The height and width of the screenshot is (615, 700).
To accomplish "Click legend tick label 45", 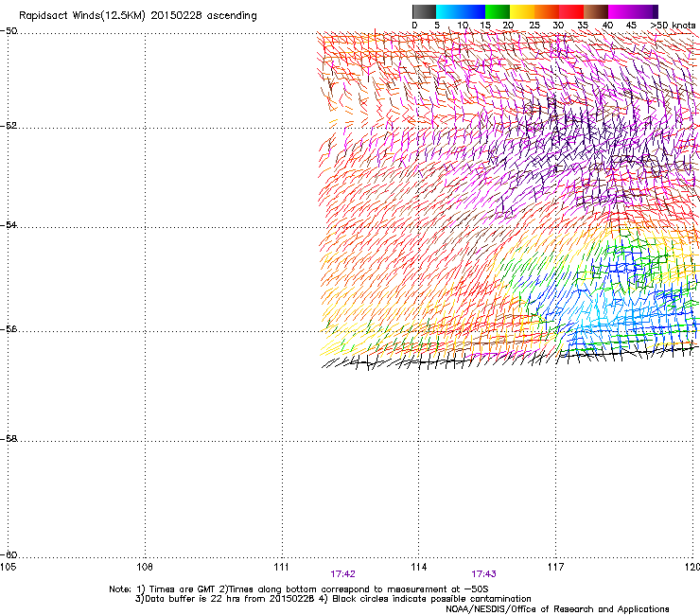I will [x=631, y=26].
